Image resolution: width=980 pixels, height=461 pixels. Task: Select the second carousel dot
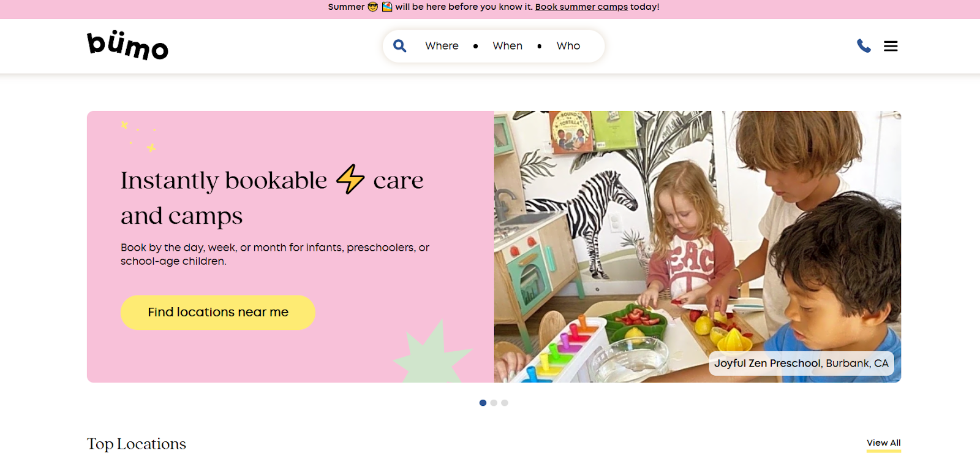pos(494,403)
